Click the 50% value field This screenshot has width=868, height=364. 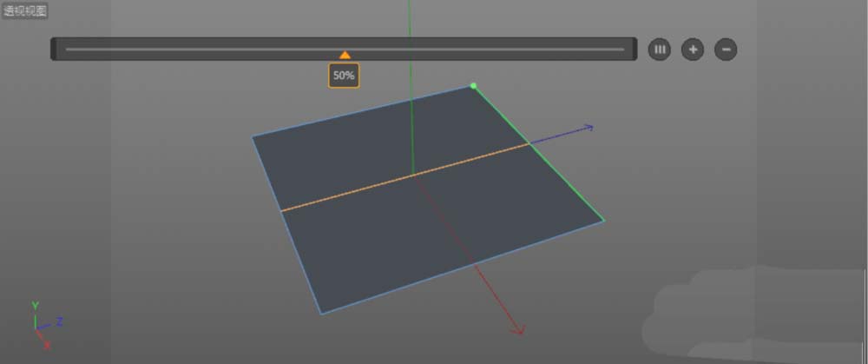[x=344, y=76]
